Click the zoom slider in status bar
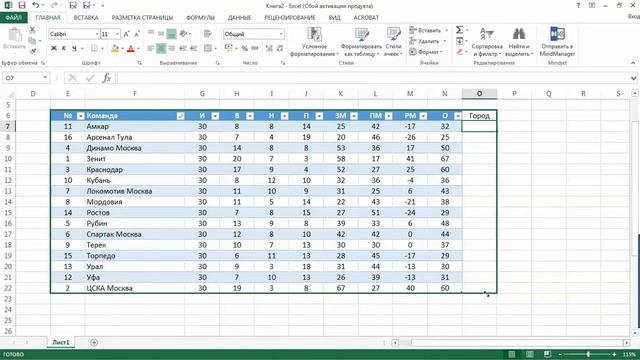This screenshot has width=640, height=360. (588, 354)
